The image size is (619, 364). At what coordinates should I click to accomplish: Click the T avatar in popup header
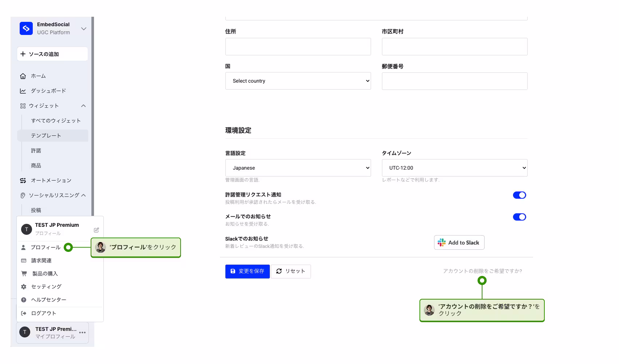coord(27,229)
